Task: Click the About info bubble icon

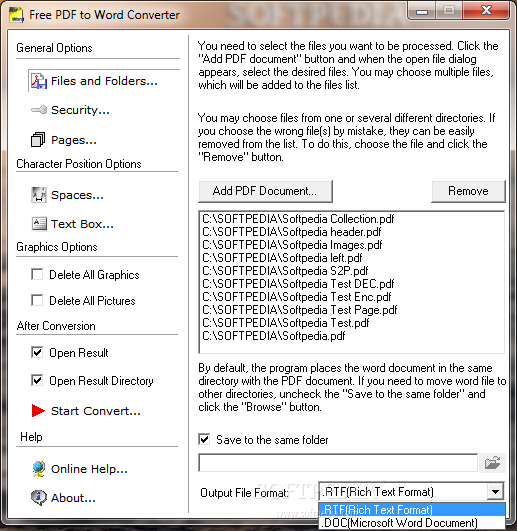Action: pos(39,498)
